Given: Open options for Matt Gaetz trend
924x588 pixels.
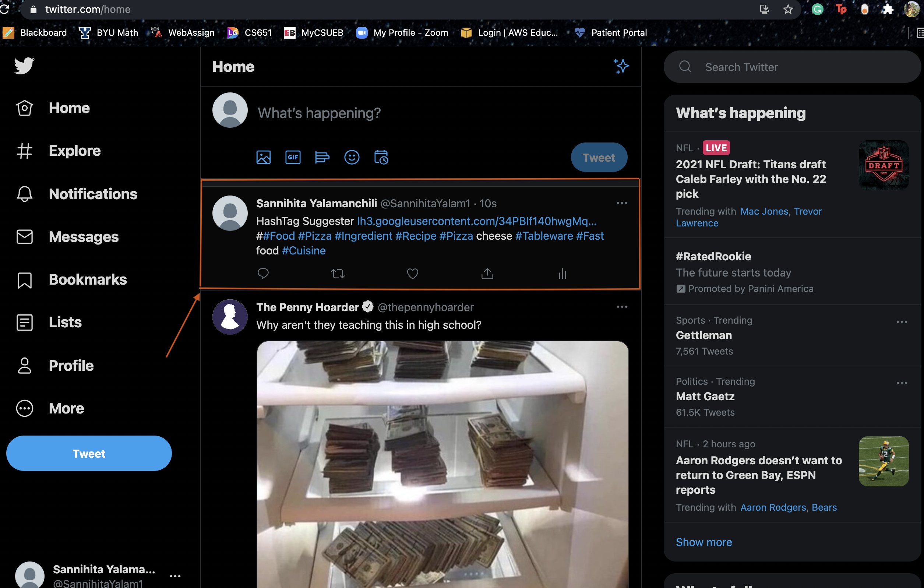Looking at the screenshot, I should click(x=902, y=383).
